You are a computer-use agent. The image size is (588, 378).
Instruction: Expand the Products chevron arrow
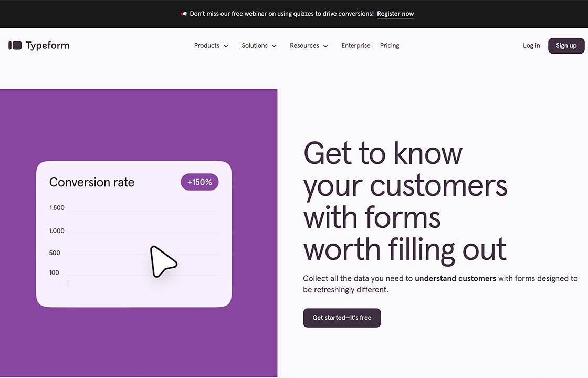coord(226,46)
